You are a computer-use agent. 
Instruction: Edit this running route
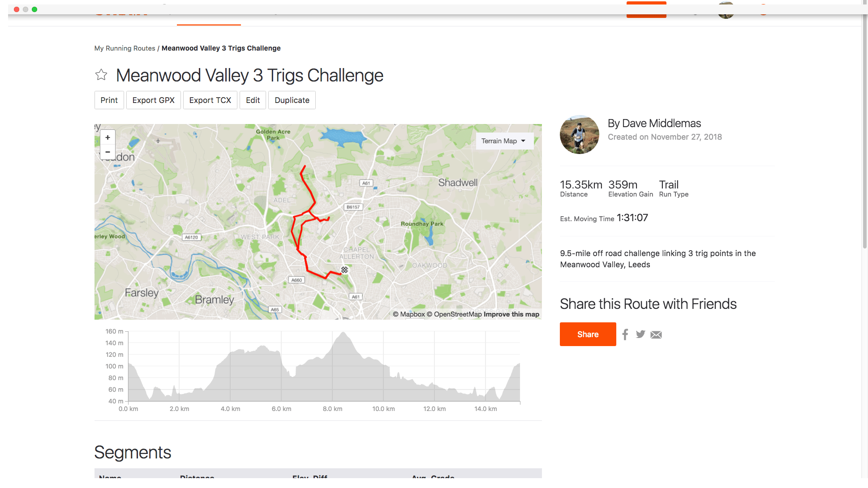(253, 100)
